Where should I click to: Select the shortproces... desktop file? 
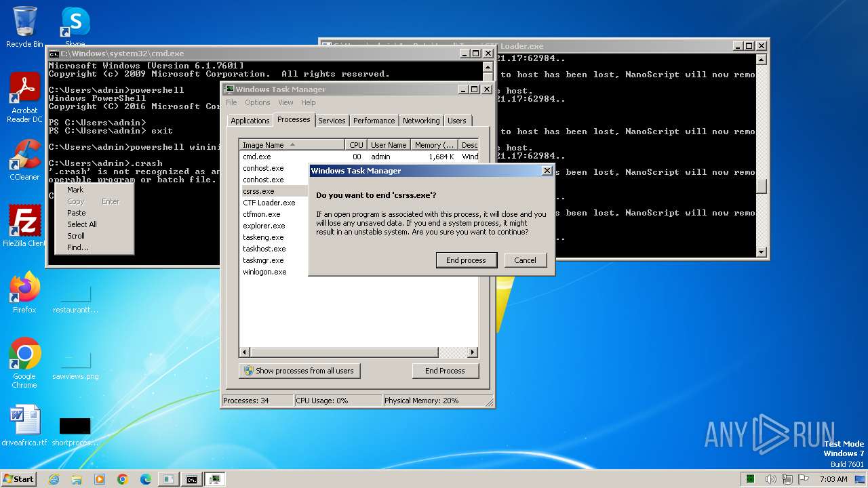click(x=75, y=431)
